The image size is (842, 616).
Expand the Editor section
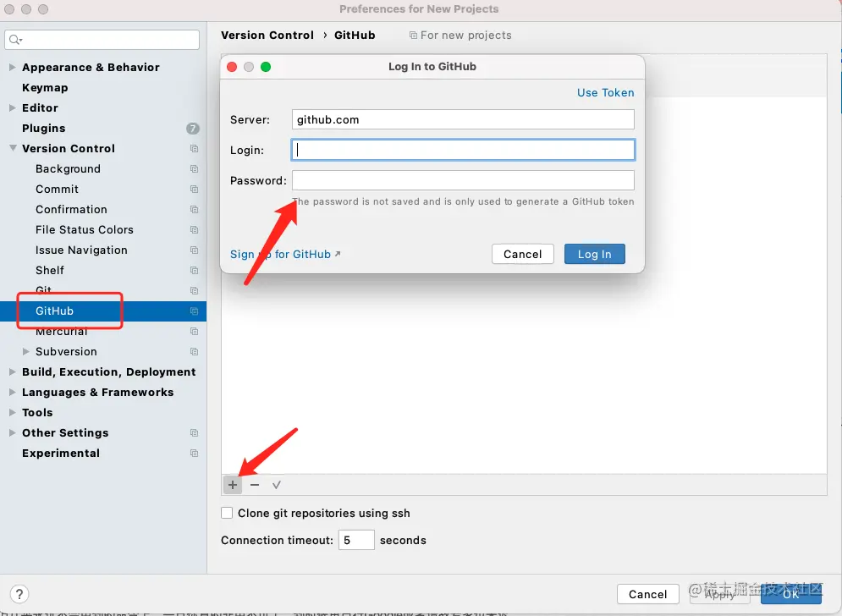[x=12, y=108]
